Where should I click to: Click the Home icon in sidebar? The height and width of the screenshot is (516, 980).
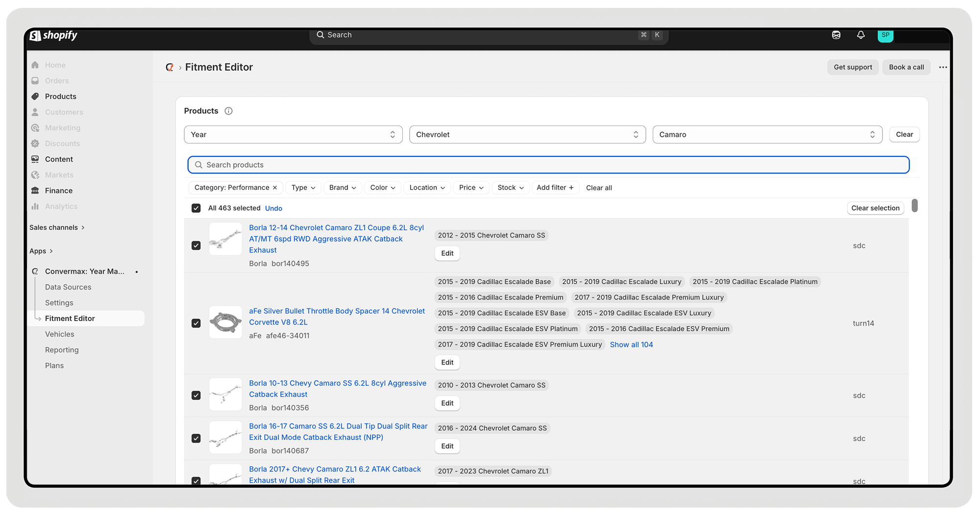(x=35, y=65)
